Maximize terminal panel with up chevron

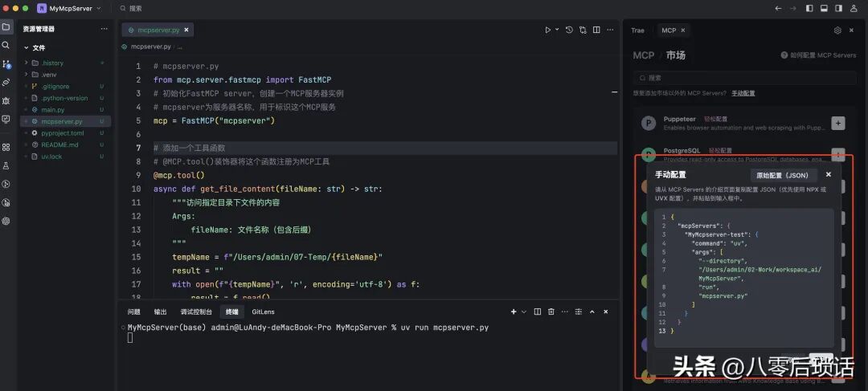coord(592,312)
